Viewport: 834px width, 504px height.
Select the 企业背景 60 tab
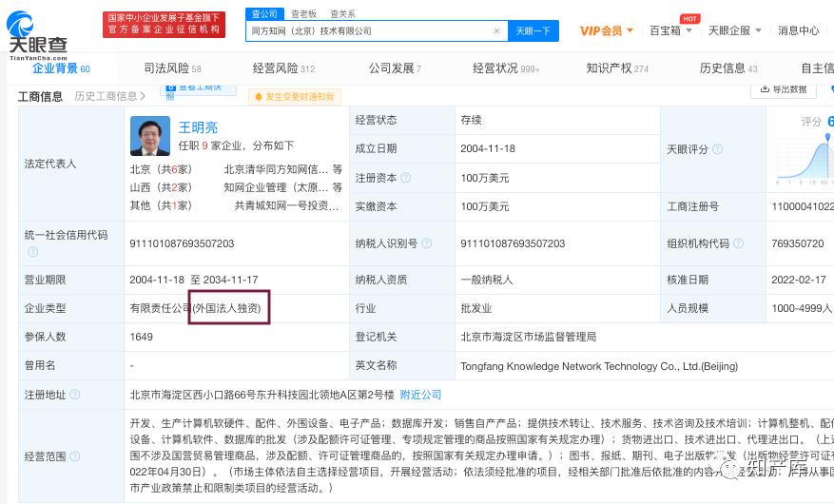(61, 68)
